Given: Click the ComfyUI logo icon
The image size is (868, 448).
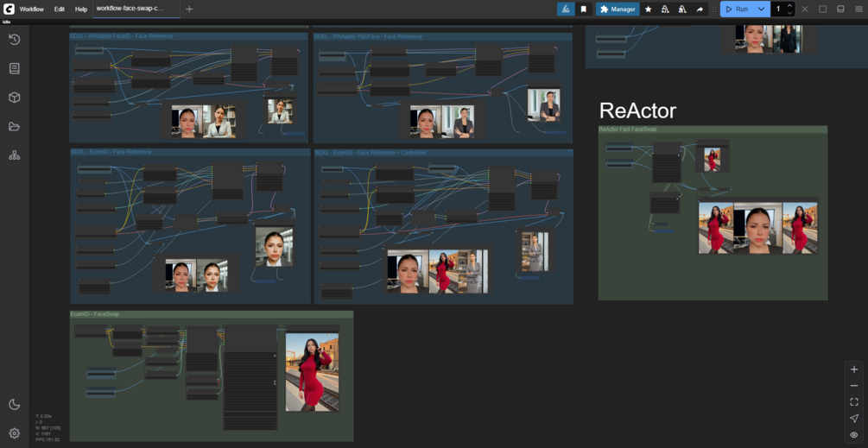Looking at the screenshot, I should click(9, 9).
